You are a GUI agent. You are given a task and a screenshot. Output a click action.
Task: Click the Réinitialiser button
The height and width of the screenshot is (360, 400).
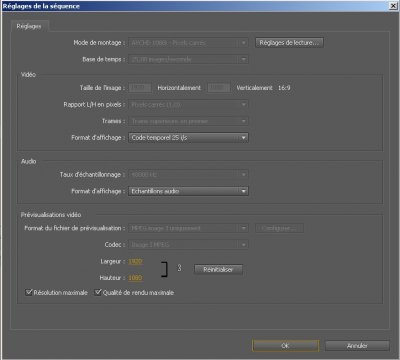pos(218,269)
